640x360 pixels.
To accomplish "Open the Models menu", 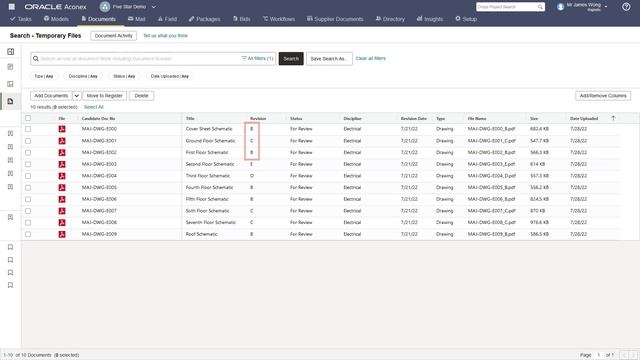I will coord(56,19).
